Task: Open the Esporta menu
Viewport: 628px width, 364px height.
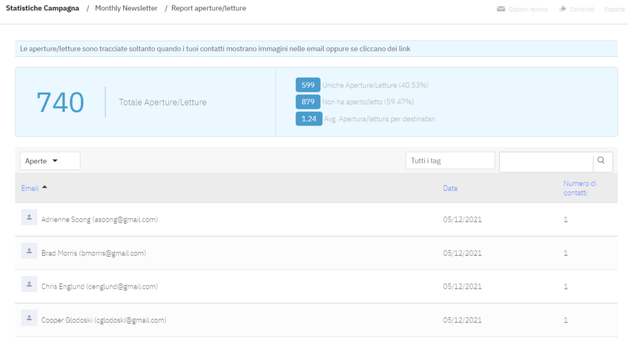Action: click(614, 9)
